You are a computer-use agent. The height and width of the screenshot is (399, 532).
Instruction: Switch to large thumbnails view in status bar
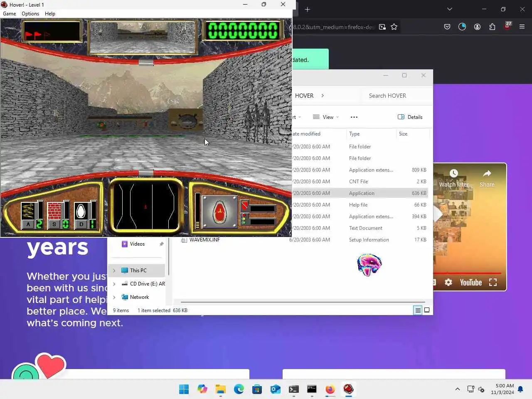[427, 310]
